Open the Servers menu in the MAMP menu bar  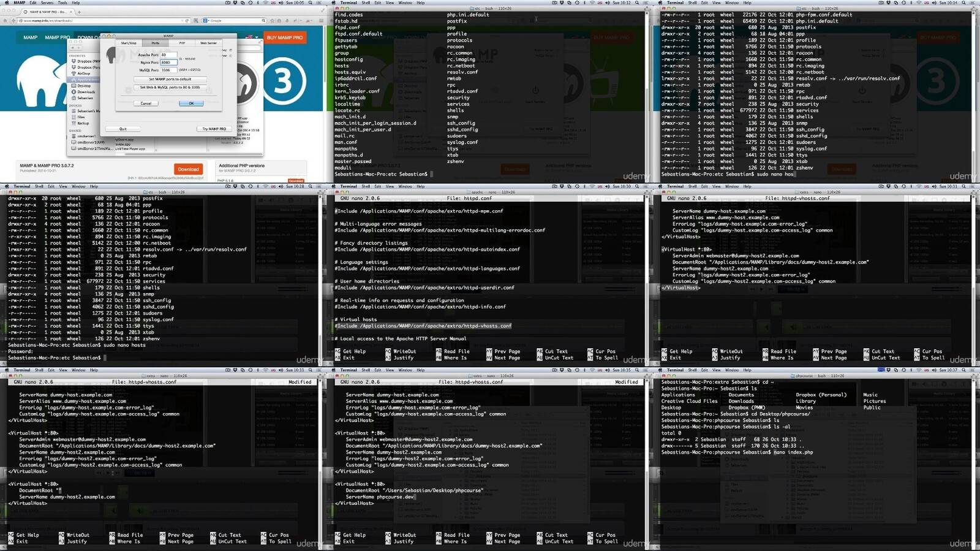pos(47,2)
